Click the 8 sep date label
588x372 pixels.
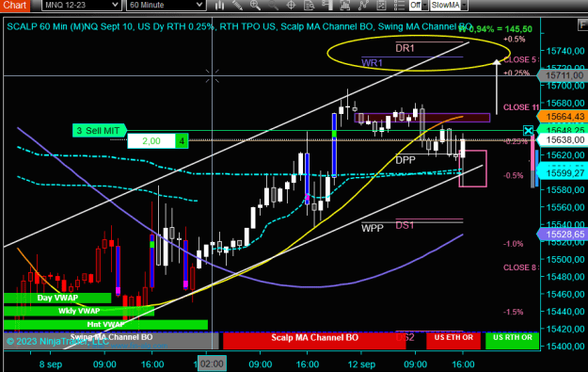point(51,364)
